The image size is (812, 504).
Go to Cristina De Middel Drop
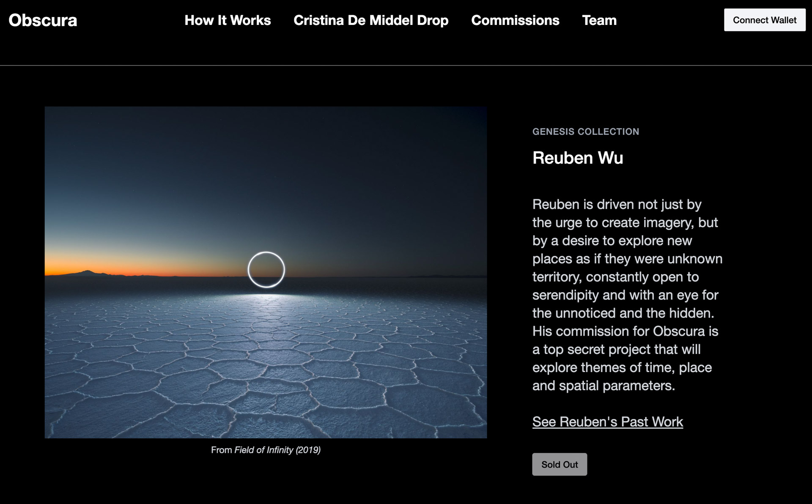click(371, 20)
